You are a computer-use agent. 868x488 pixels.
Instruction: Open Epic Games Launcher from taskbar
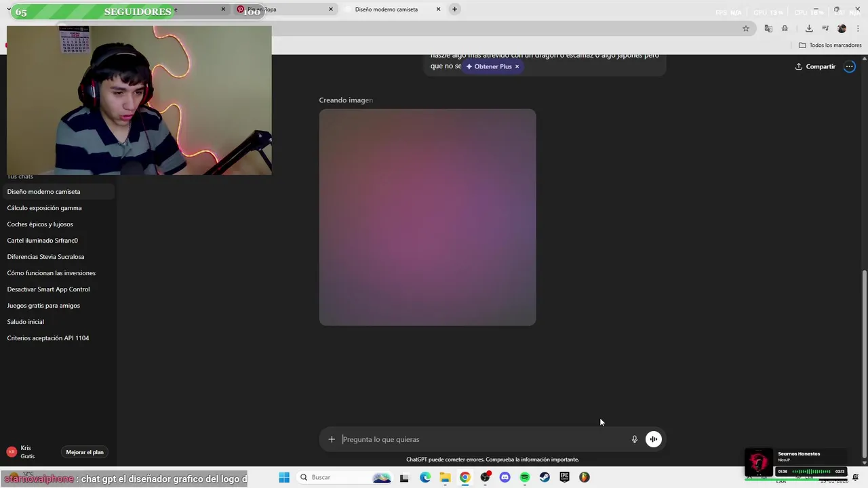[x=564, y=477]
